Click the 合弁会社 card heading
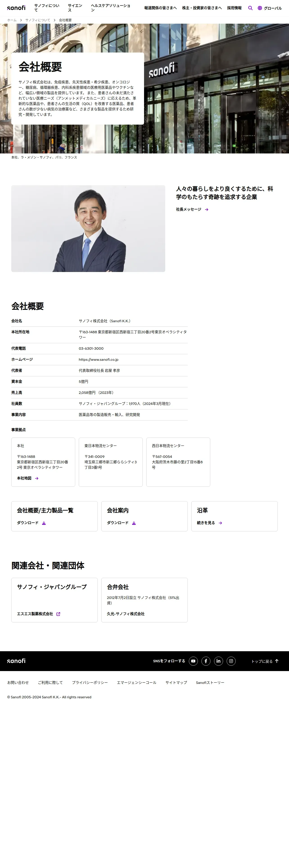289x868 pixels. click(x=118, y=587)
